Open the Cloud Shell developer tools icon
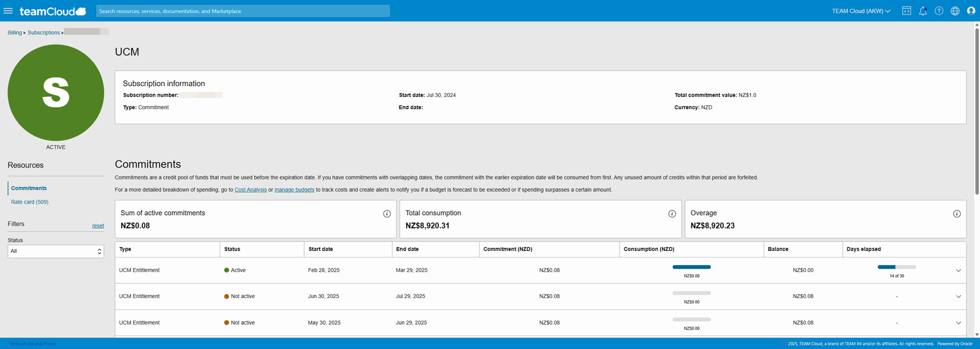The image size is (980, 349). point(907,11)
